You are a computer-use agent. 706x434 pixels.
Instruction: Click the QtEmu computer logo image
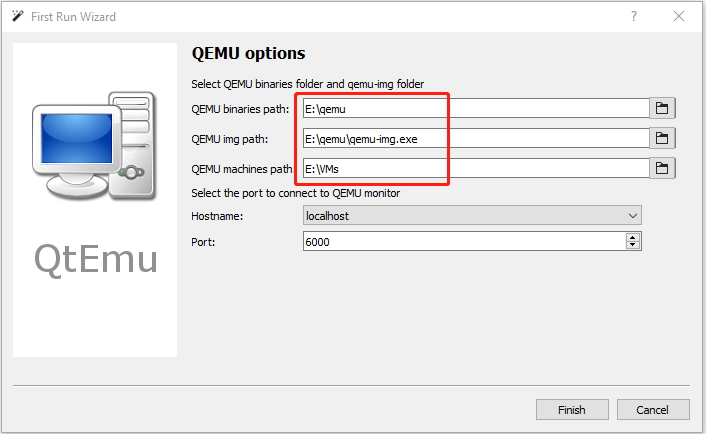pos(94,145)
